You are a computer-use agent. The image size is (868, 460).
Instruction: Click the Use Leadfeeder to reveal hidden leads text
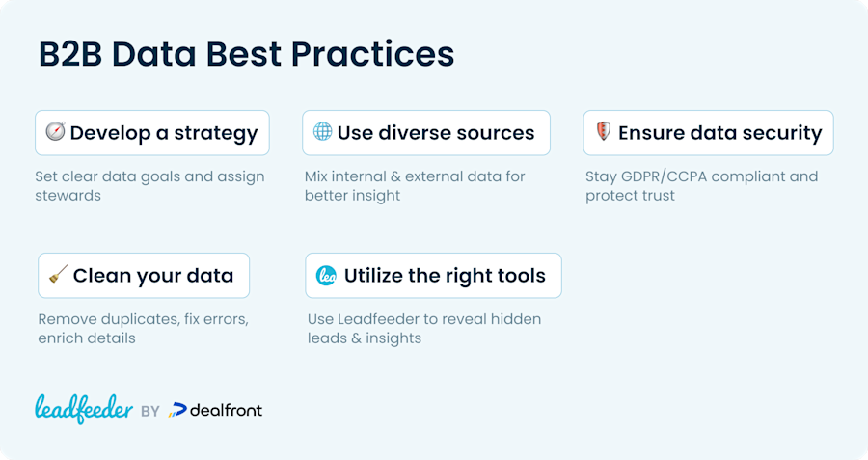click(424, 329)
